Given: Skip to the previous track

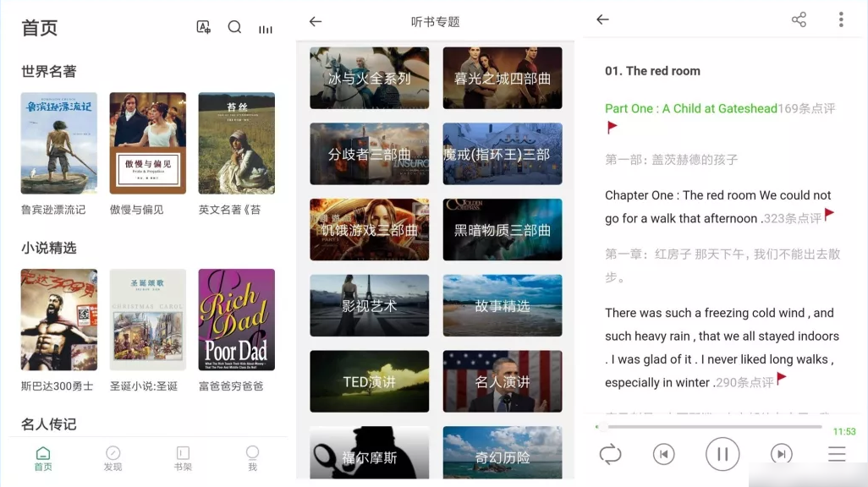Looking at the screenshot, I should point(664,454).
